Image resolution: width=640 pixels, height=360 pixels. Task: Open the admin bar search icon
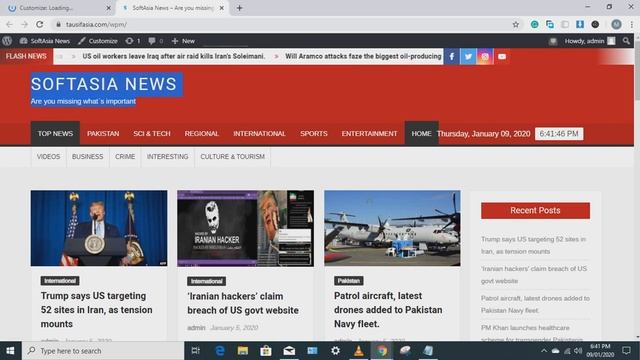click(626, 41)
